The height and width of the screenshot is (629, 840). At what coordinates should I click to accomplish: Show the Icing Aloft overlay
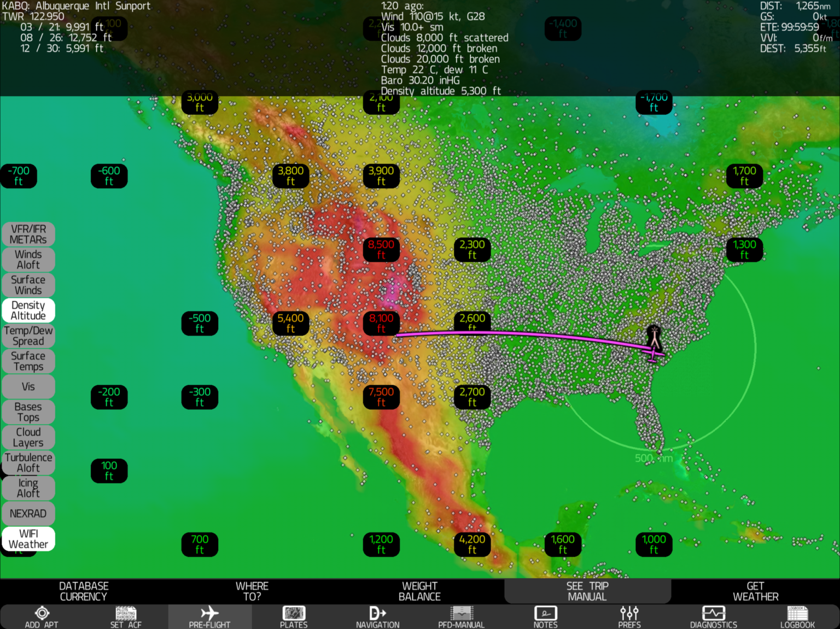(28, 487)
